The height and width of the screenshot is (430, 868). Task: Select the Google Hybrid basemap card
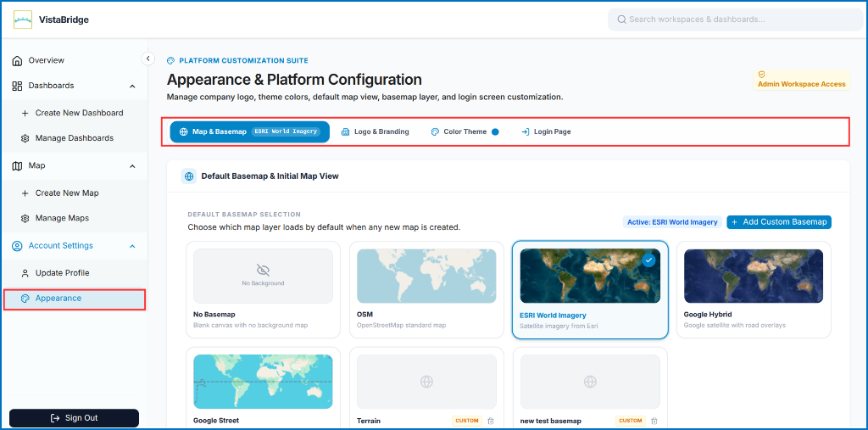click(754, 290)
